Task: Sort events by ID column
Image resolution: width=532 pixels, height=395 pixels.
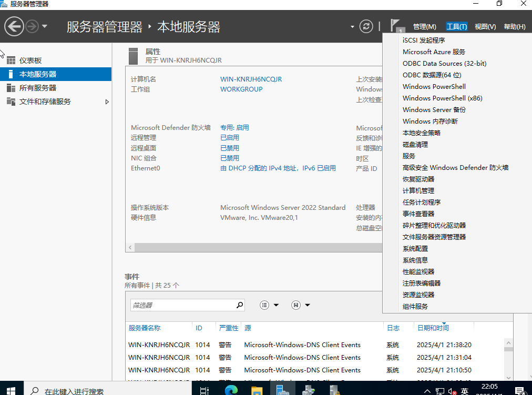Action: [x=199, y=328]
